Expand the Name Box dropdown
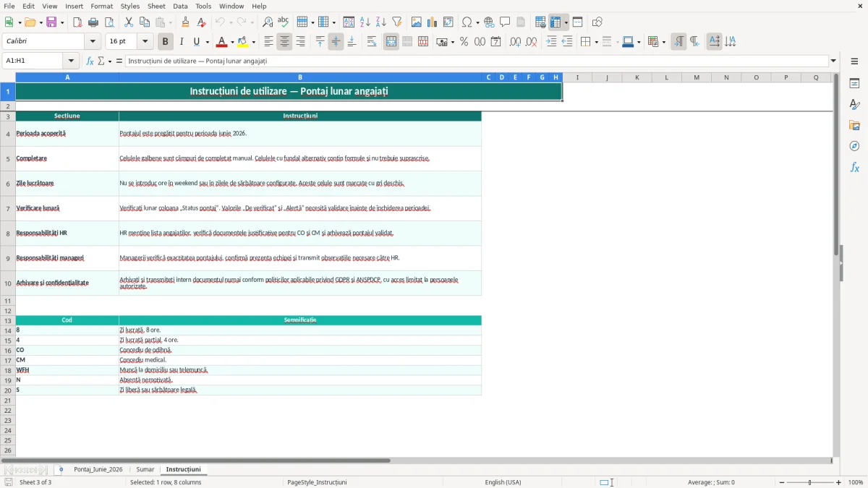 point(71,61)
